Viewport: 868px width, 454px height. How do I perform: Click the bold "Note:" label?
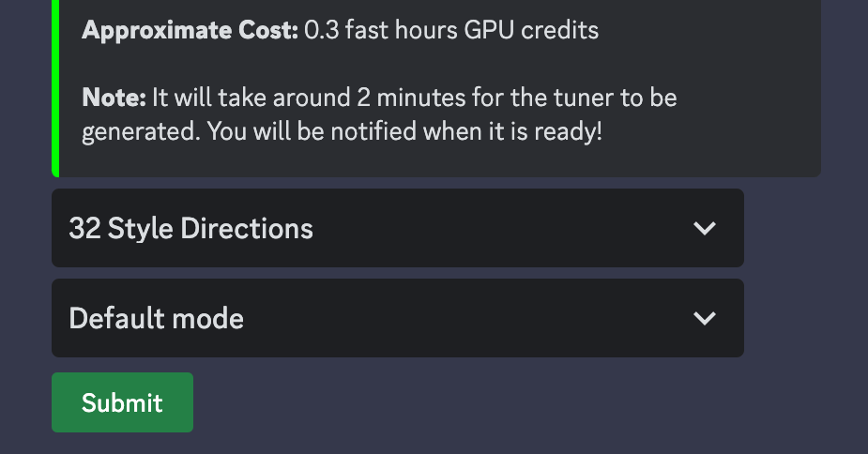[114, 98]
